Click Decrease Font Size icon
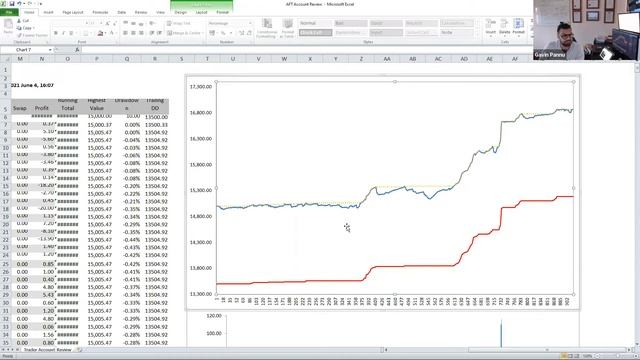The image size is (640, 360). pos(115,23)
